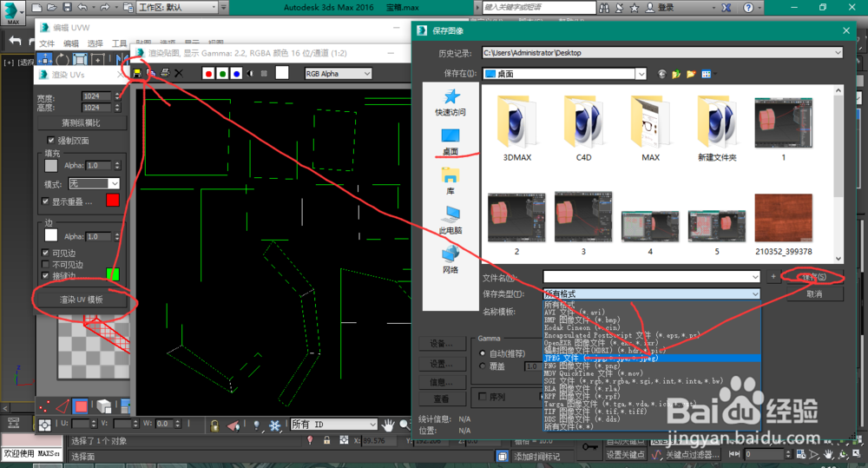The width and height of the screenshot is (868, 468).
Task: Toggle green channel in render map window
Action: [x=222, y=73]
